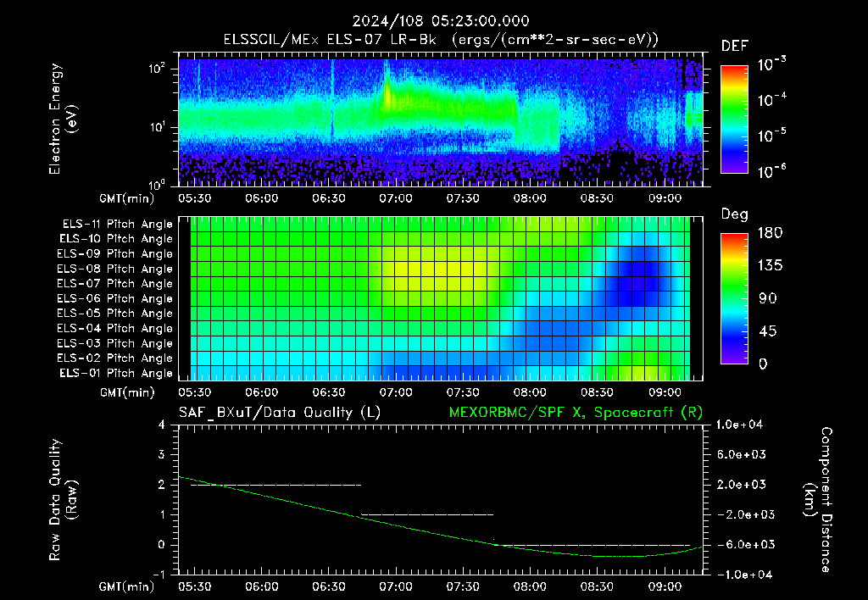Click the 180 degree scale label
The height and width of the screenshot is (600, 868).
pyautogui.click(x=770, y=232)
